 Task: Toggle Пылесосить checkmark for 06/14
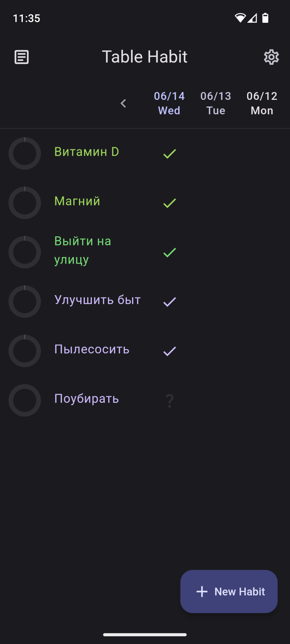tap(170, 351)
